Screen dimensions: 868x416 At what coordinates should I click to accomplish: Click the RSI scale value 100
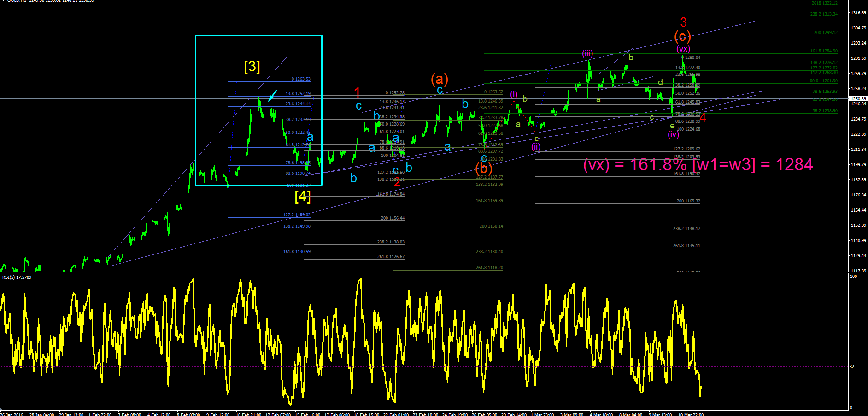point(853,277)
